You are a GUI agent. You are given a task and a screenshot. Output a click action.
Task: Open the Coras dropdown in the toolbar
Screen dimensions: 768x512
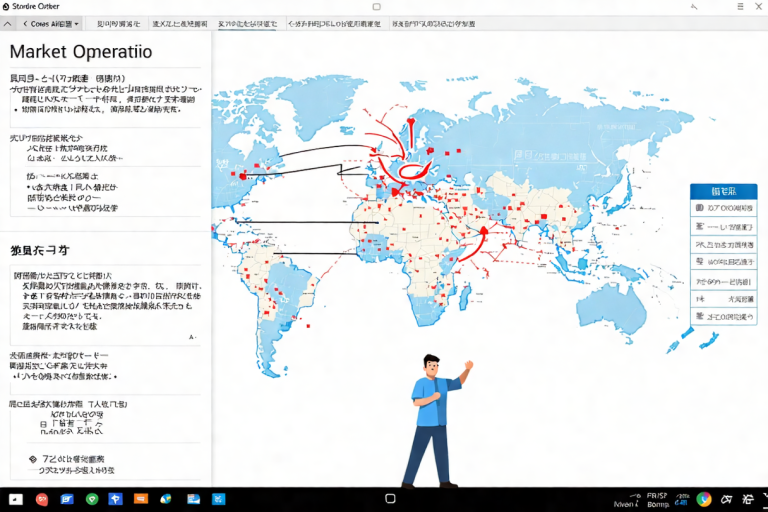pyautogui.click(x=51, y=24)
